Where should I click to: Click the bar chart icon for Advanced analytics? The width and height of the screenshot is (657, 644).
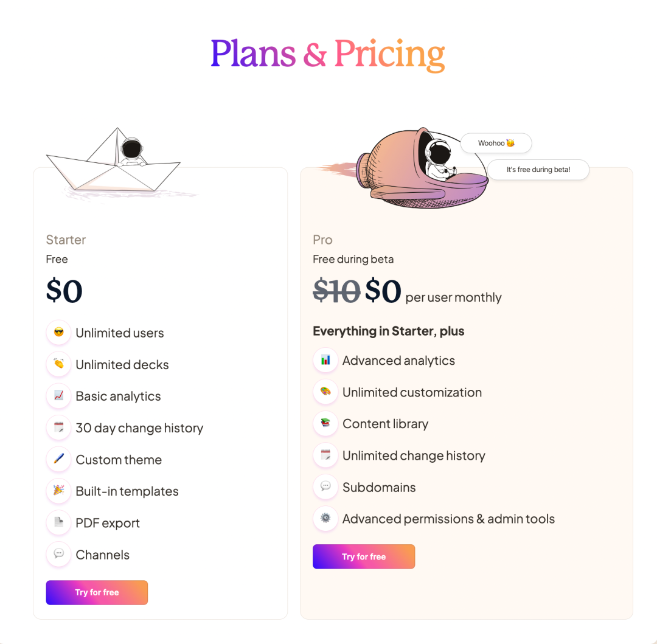tap(325, 360)
